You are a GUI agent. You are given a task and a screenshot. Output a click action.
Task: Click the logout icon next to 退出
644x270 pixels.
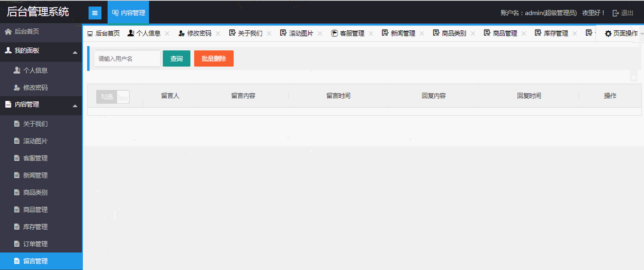pos(615,13)
